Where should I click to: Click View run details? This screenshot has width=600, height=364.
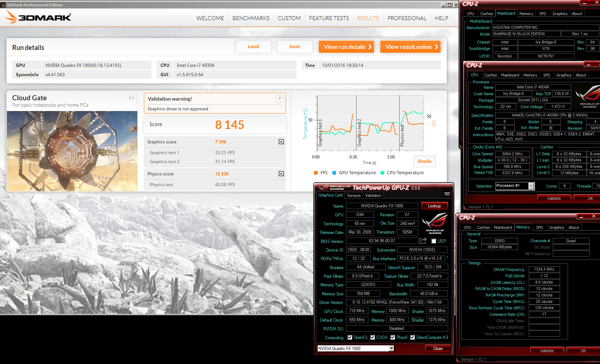point(346,47)
